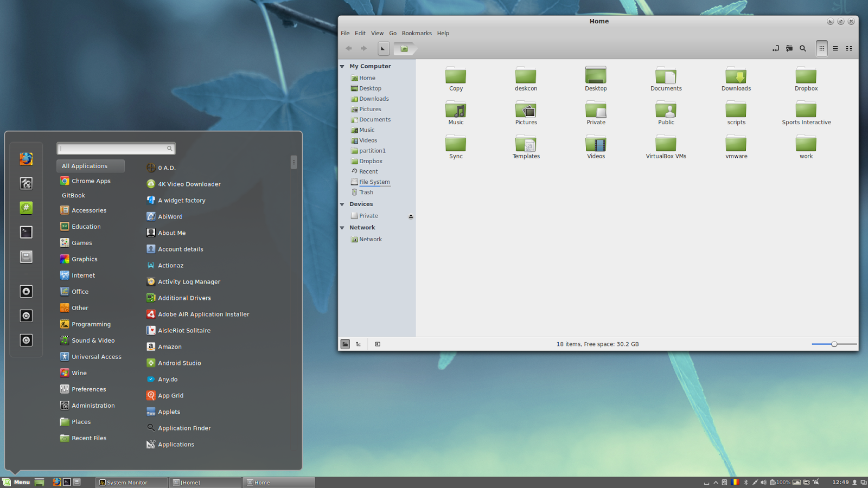Viewport: 868px width, 488px height.
Task: Open the search icon in file manager toolbar
Action: click(x=803, y=48)
